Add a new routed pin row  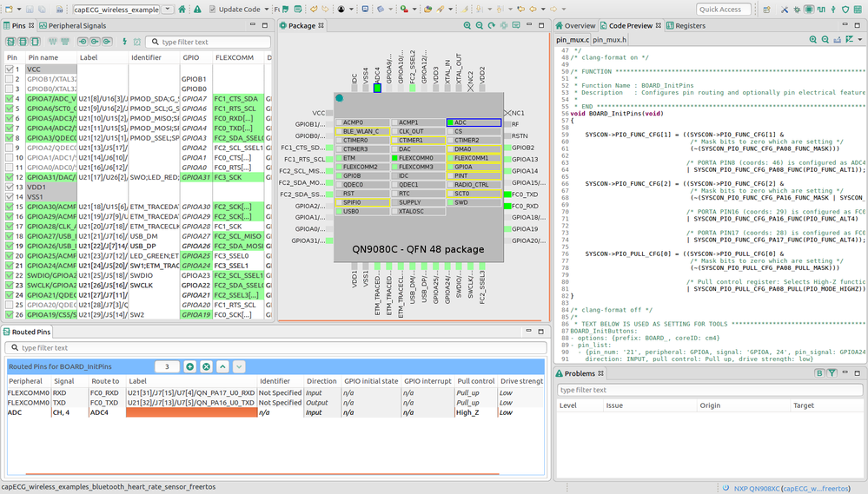[190, 367]
